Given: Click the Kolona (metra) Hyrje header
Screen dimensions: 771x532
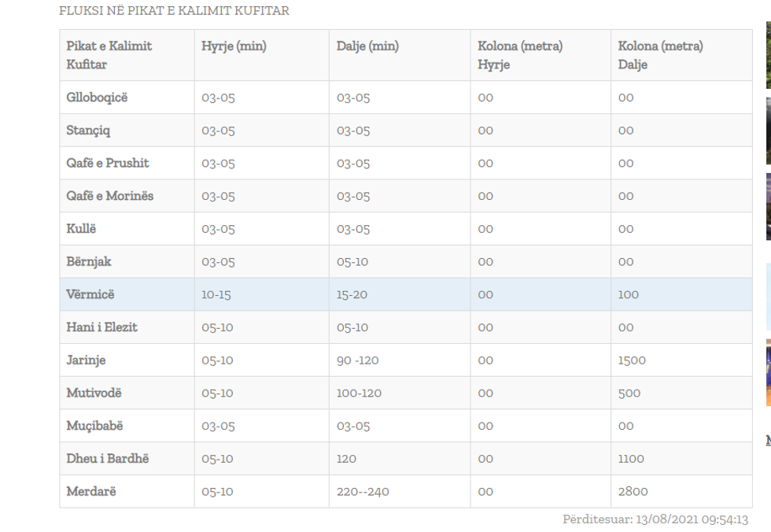Looking at the screenshot, I should [520, 55].
